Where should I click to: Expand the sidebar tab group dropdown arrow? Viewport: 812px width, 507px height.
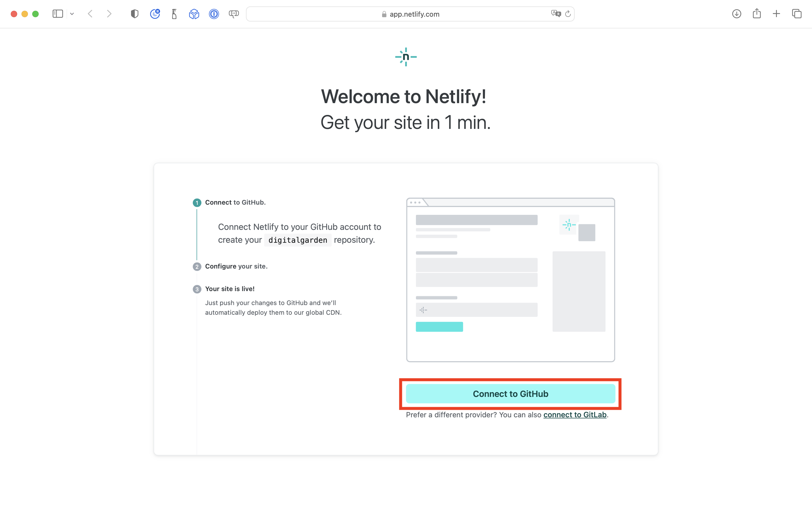72,14
